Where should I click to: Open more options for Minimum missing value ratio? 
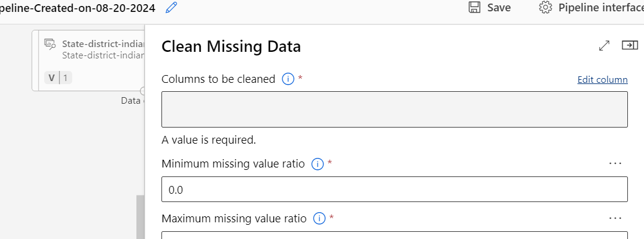(x=615, y=163)
